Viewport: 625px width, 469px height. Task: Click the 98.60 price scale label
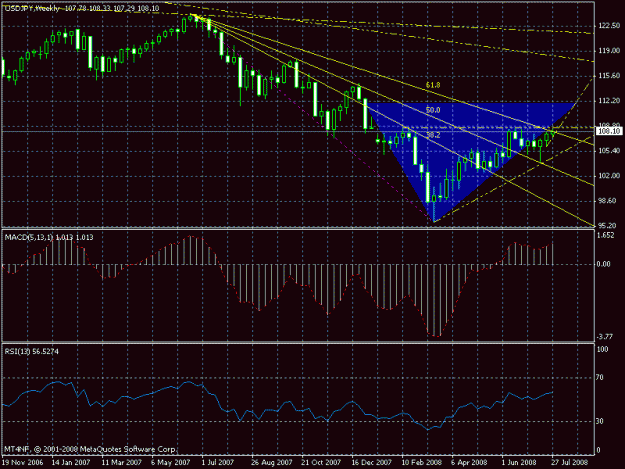click(x=609, y=200)
